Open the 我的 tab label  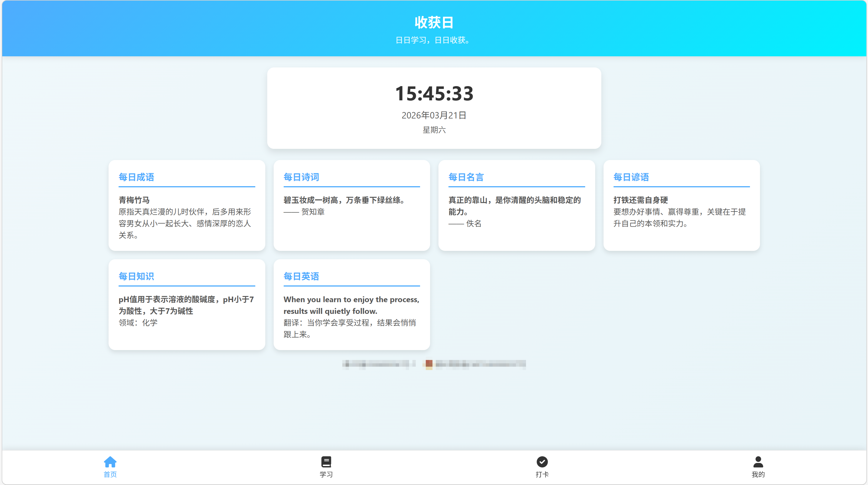point(758,474)
